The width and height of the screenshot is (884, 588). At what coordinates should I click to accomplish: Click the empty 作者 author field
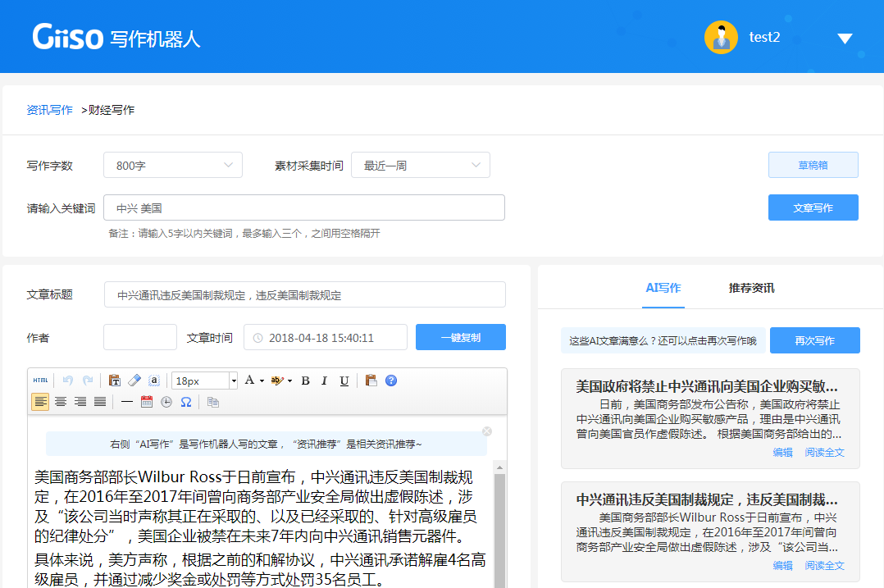(140, 337)
